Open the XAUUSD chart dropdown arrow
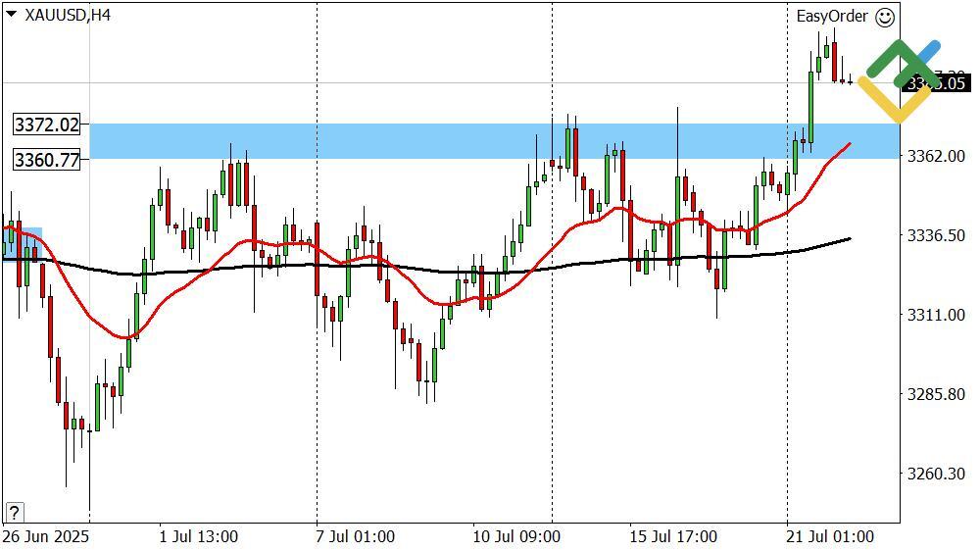980x551 pixels. pos(13,15)
